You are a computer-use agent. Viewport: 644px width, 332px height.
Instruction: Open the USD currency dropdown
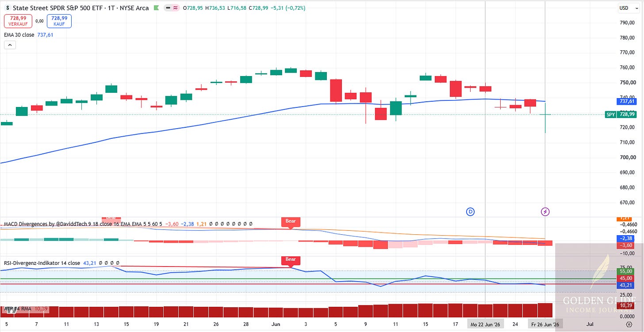point(628,8)
